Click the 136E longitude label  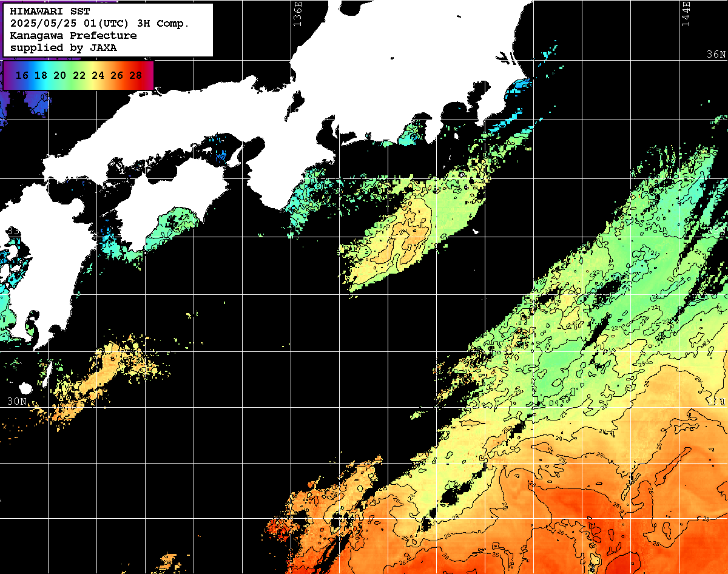point(297,13)
